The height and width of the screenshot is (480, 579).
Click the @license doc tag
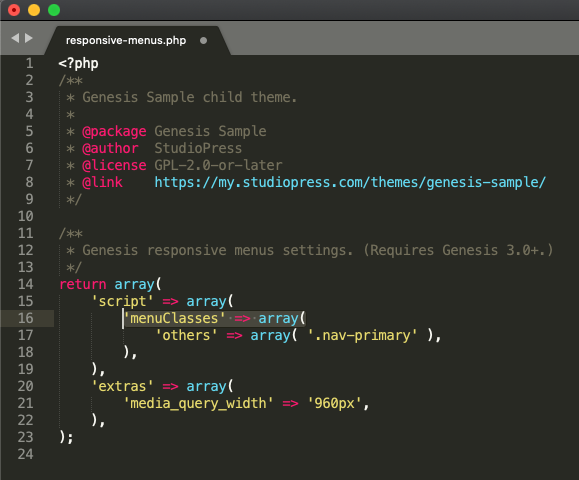pos(114,165)
